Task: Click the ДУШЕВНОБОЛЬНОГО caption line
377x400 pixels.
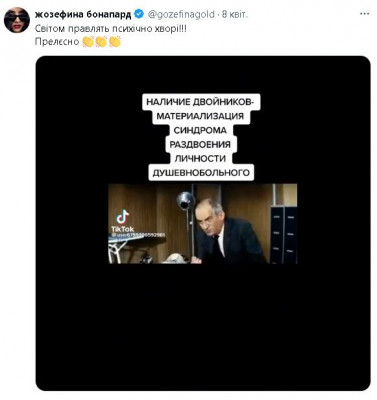Action: [201, 173]
